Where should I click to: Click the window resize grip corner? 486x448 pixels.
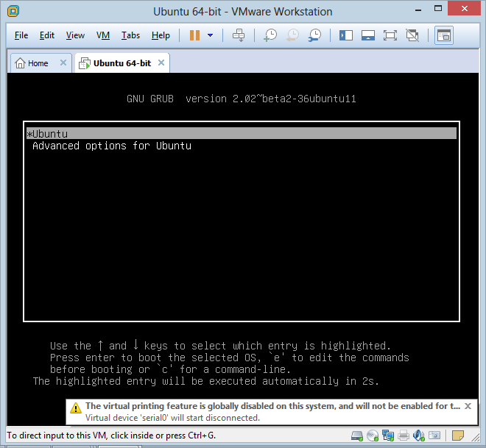(x=475, y=437)
